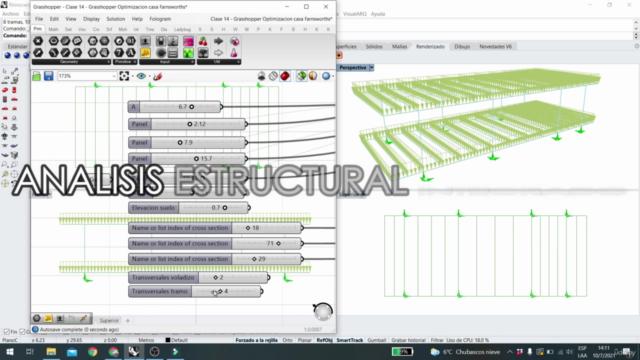This screenshot has width=640, height=360.
Task: Open Rhino Ayuda menu
Action: [x=378, y=14]
